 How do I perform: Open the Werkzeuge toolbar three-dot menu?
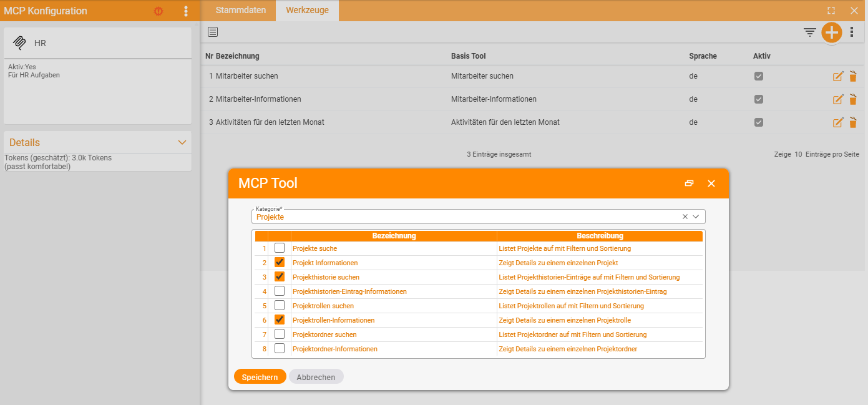[852, 32]
